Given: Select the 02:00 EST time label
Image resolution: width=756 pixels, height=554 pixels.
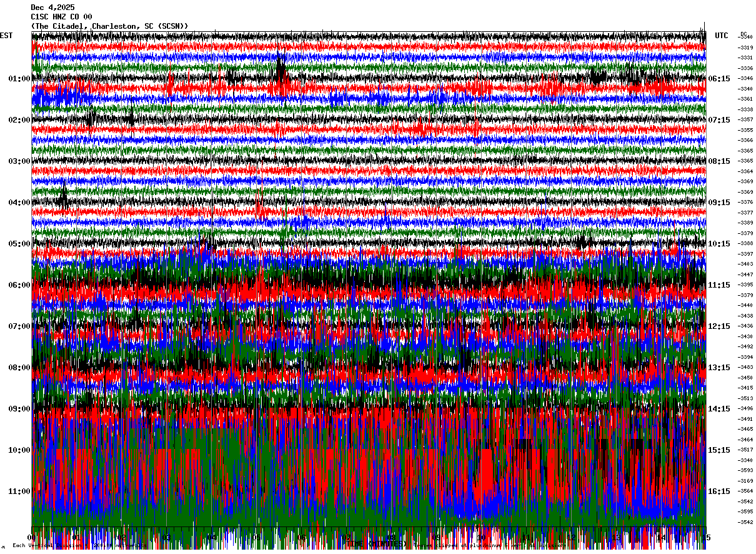Looking at the screenshot, I should click(x=19, y=120).
